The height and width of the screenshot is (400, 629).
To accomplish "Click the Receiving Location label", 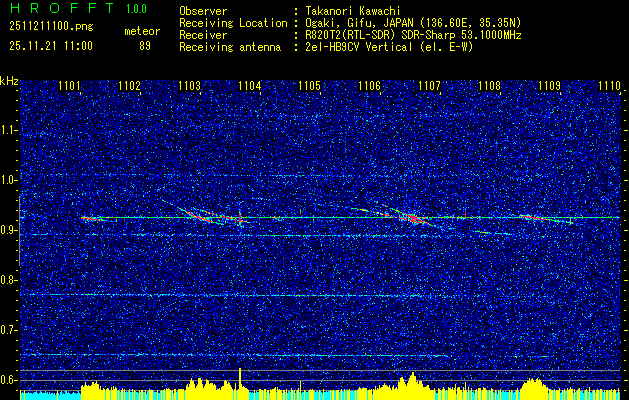I will coord(233,23).
